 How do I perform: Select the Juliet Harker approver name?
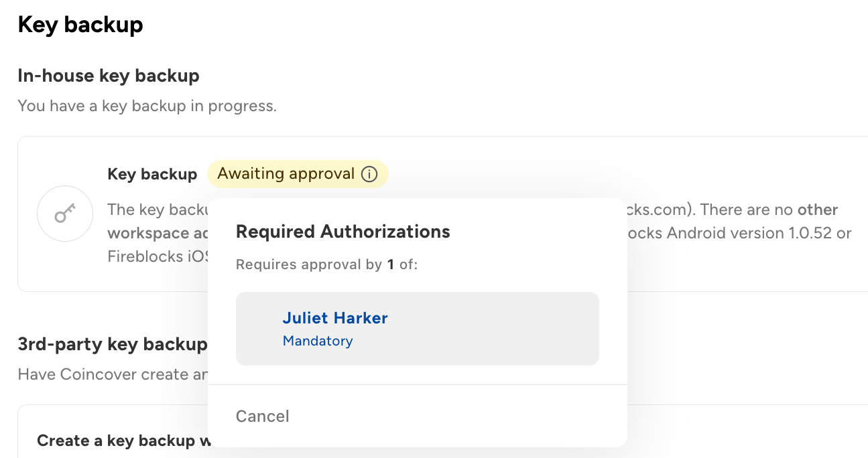point(335,318)
